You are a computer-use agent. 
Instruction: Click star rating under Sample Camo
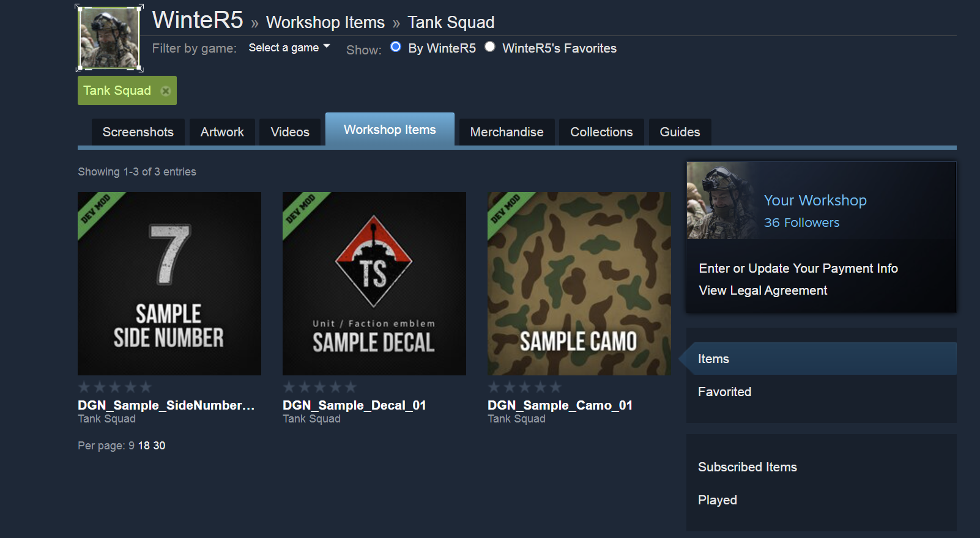[525, 387]
